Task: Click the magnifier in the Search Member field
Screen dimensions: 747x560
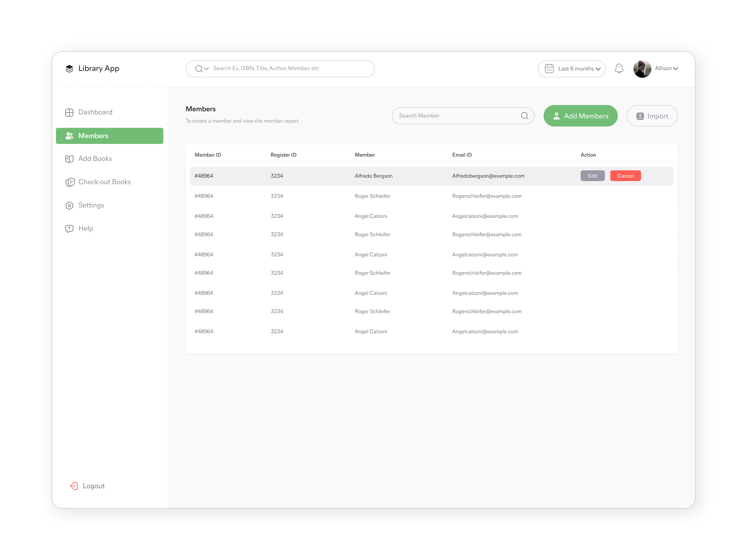Action: (x=525, y=115)
